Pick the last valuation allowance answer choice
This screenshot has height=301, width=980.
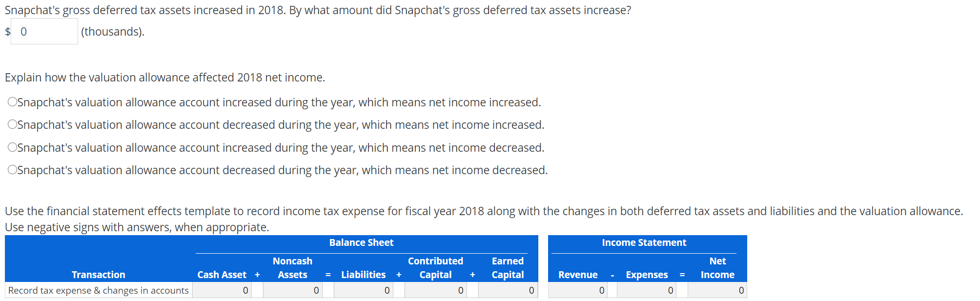coord(12,169)
